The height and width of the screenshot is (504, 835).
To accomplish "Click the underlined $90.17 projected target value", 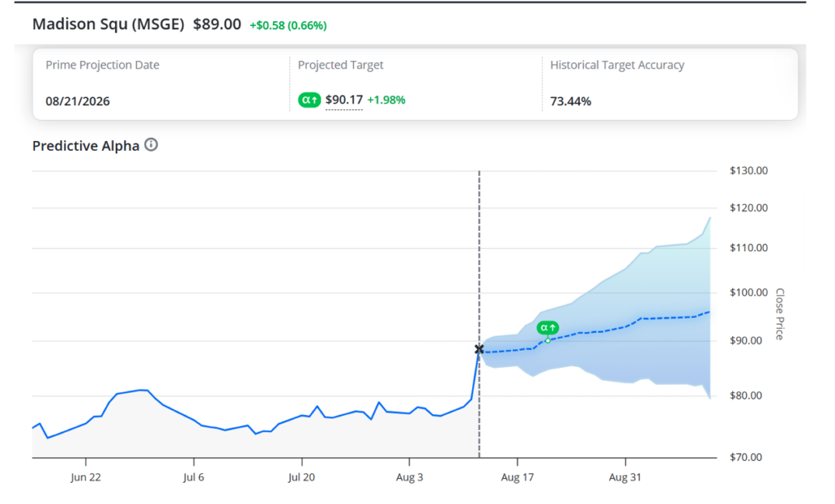I will [344, 99].
